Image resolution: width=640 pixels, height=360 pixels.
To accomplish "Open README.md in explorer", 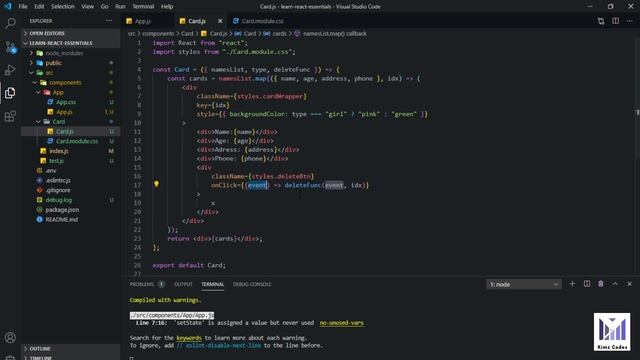I will pos(71,220).
